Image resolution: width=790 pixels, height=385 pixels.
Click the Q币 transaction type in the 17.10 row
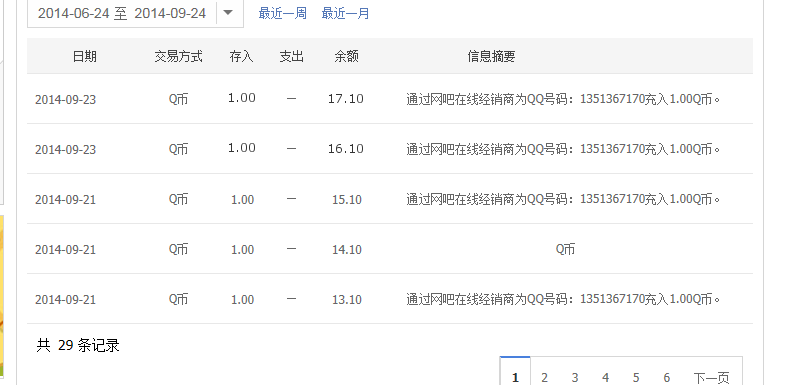(178, 99)
